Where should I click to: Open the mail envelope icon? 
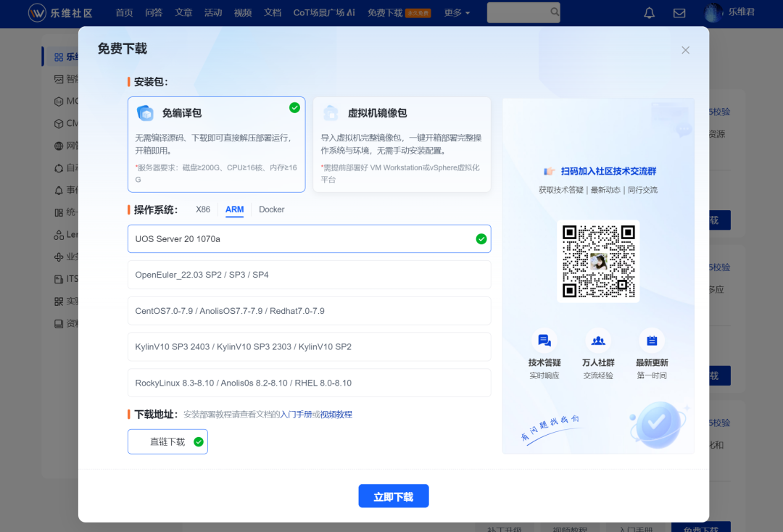click(x=679, y=13)
